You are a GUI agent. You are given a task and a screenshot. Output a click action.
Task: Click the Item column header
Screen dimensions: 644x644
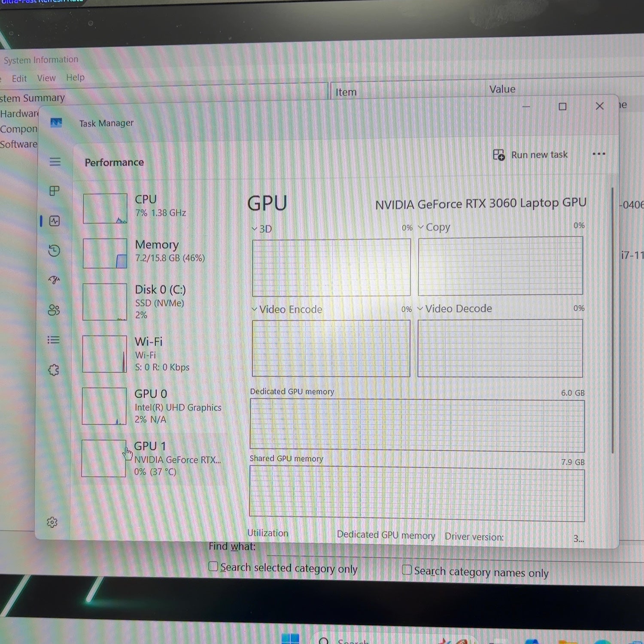coord(346,92)
